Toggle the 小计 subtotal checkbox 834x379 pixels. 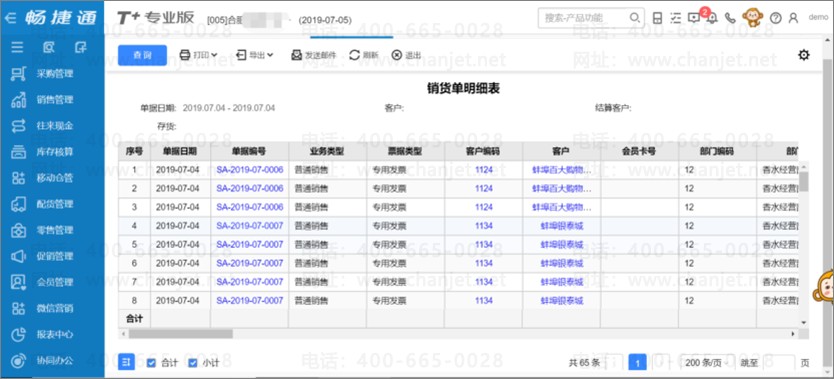pos(193,363)
